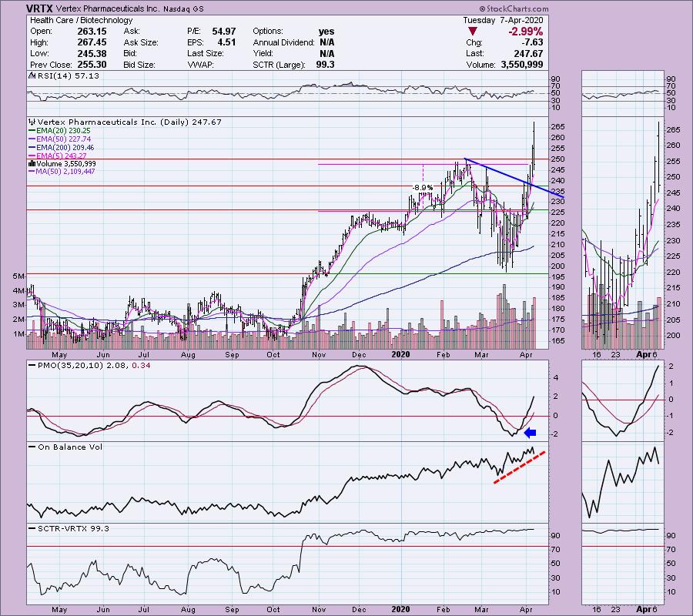Screen dimensions: 693x616
Task: Click the Annual Dividend label
Action: (x=283, y=42)
